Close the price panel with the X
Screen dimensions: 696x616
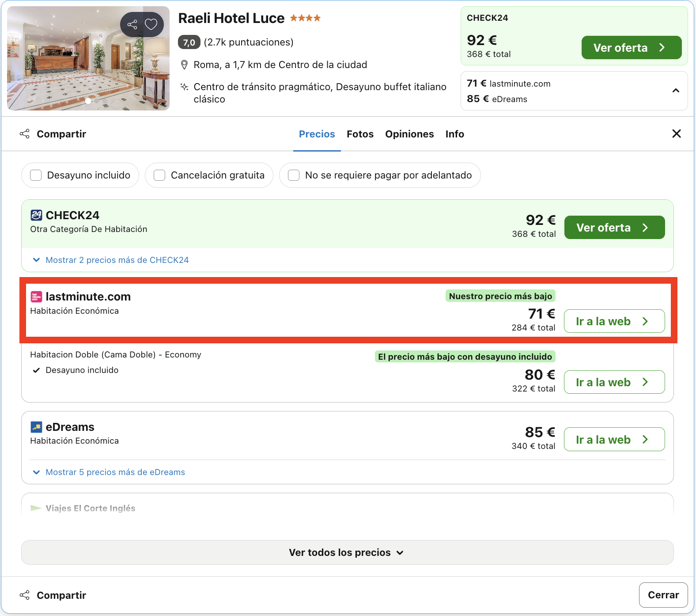[x=676, y=133]
